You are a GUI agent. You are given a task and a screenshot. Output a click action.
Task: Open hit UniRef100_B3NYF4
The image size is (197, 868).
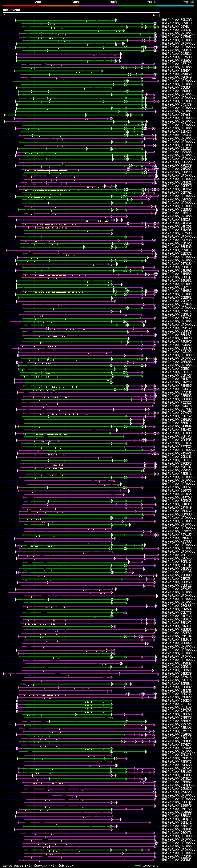[177, 287]
